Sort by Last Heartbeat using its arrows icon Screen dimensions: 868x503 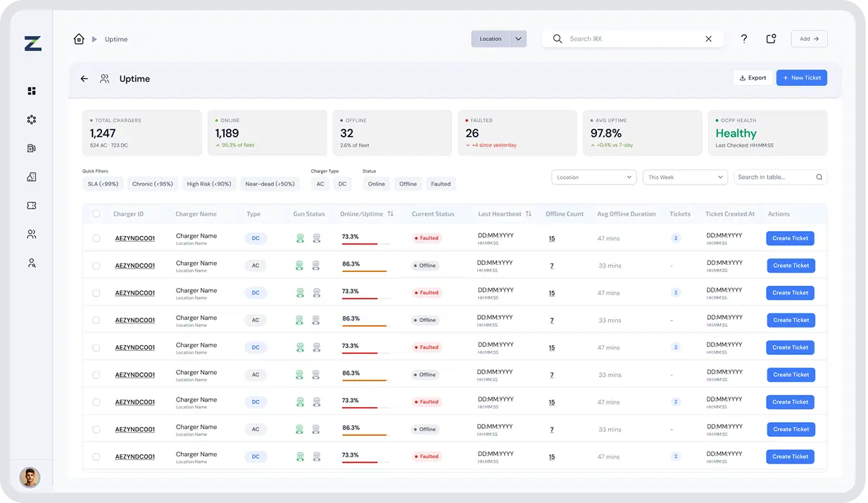point(528,213)
